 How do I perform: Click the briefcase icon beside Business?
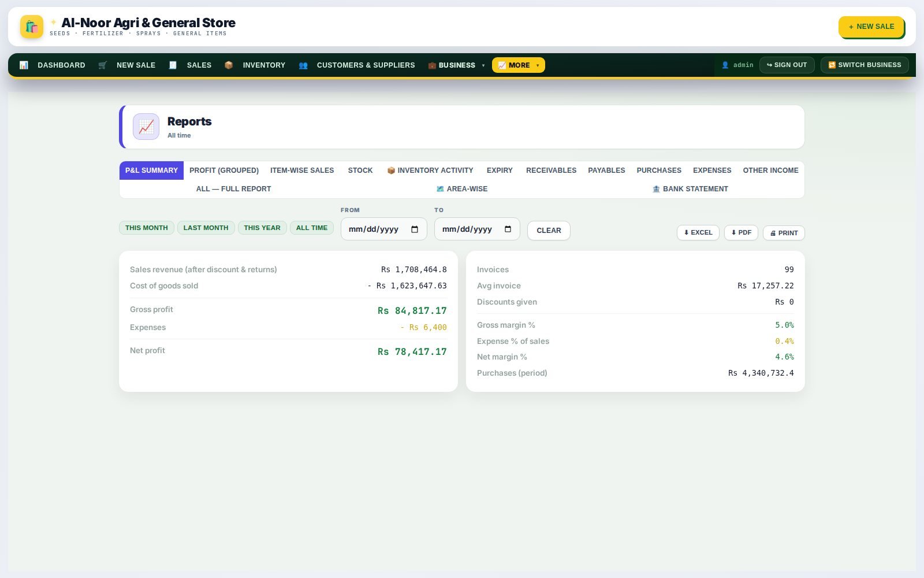click(432, 65)
